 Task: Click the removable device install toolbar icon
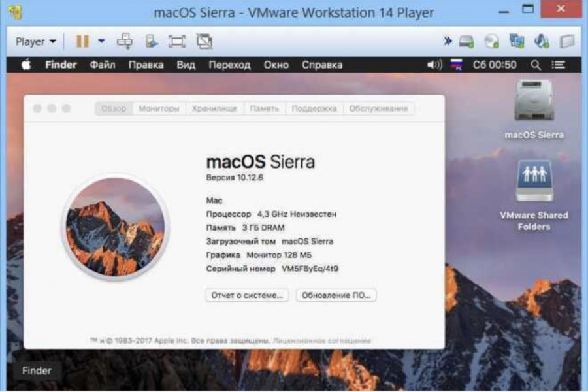coord(151,41)
